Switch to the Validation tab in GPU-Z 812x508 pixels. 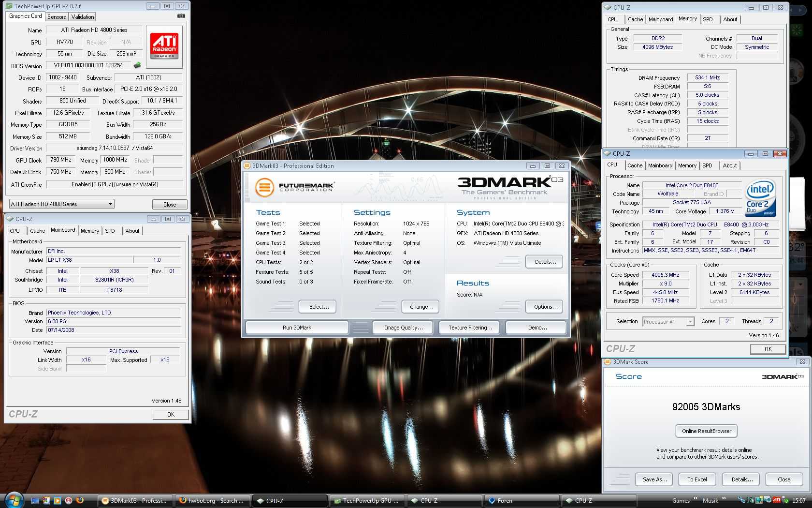83,17
